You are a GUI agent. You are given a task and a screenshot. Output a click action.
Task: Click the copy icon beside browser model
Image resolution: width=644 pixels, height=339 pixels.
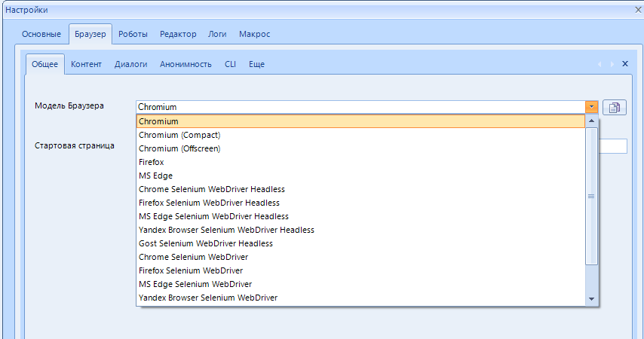point(614,108)
